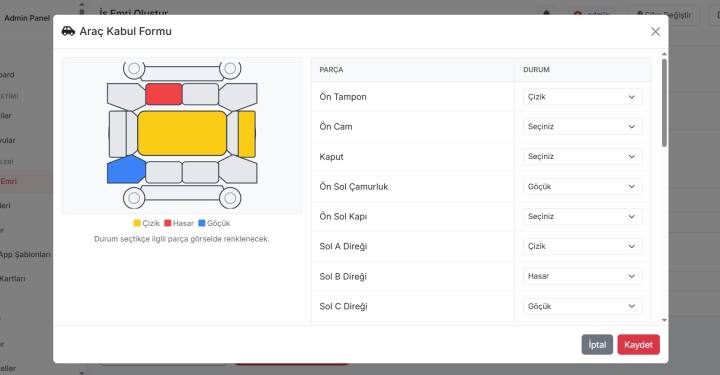The height and width of the screenshot is (375, 720).
Task: Open the Ön Tampon status dropdown
Action: [x=582, y=97]
